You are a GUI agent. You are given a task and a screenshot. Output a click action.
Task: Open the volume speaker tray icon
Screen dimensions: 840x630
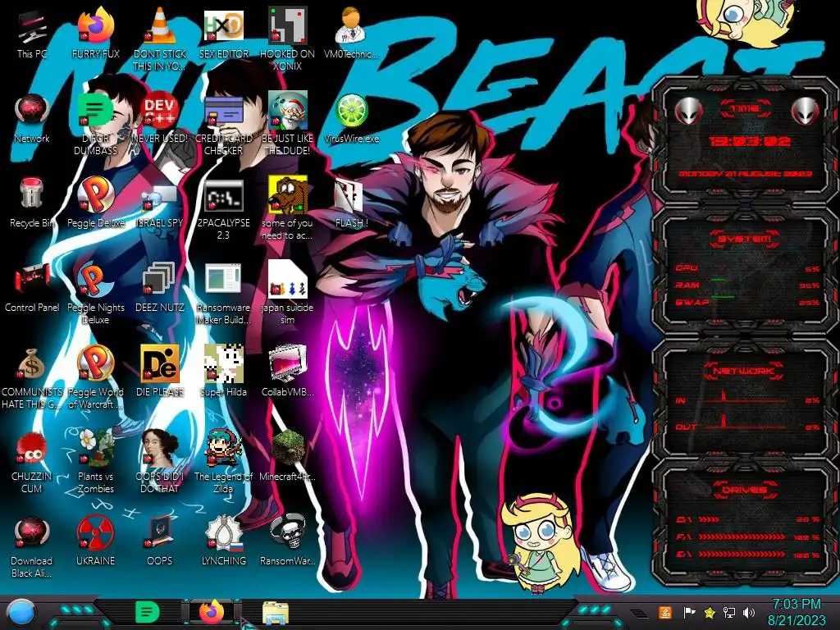749,612
